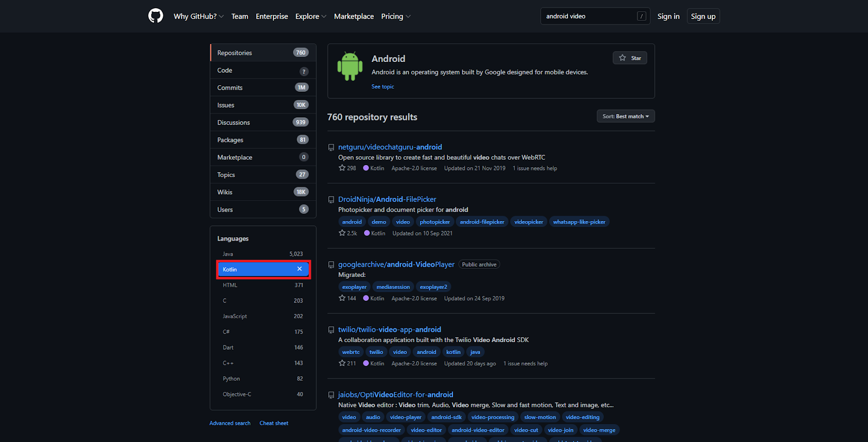Click the repo icon beside netguru/videochatguru-android

[x=331, y=147]
